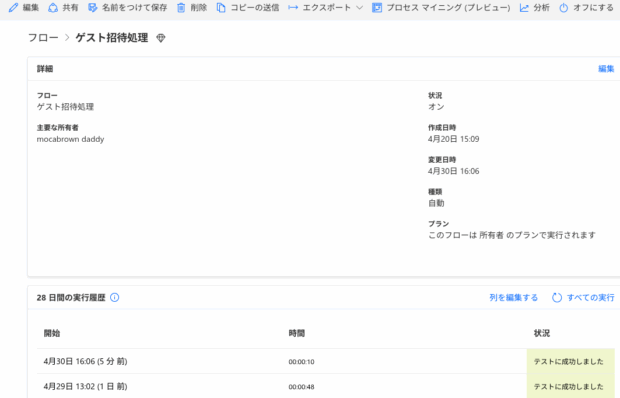
Task: Click duration value 00:00:10
Action: pyautogui.click(x=301, y=362)
